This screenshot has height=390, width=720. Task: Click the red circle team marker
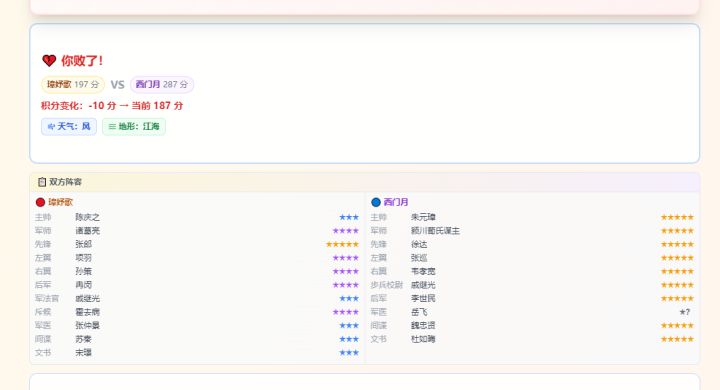tap(40, 202)
